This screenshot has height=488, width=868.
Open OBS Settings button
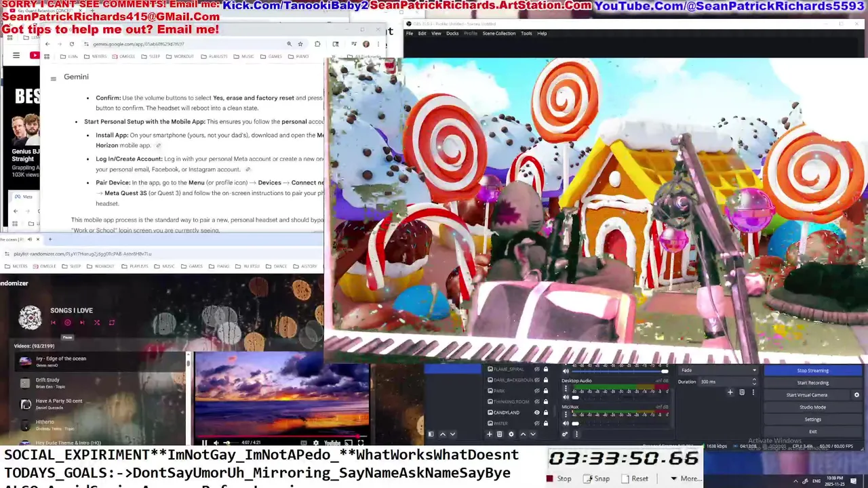(812, 420)
